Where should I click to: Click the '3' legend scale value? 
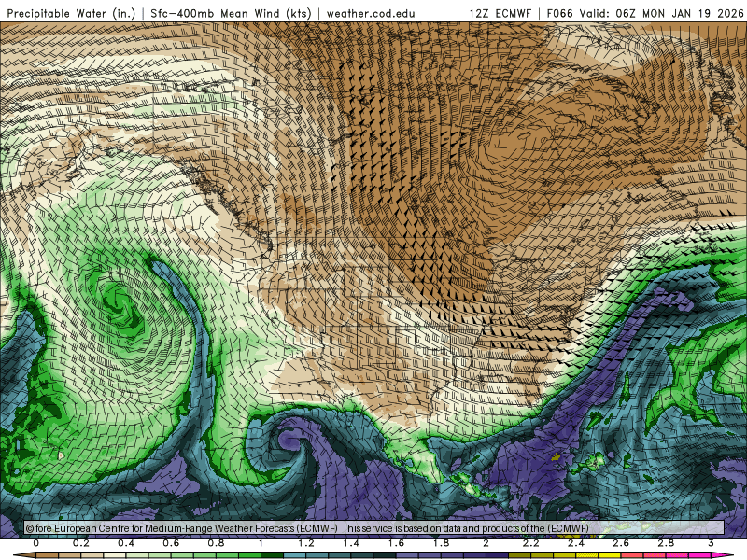coord(711,543)
